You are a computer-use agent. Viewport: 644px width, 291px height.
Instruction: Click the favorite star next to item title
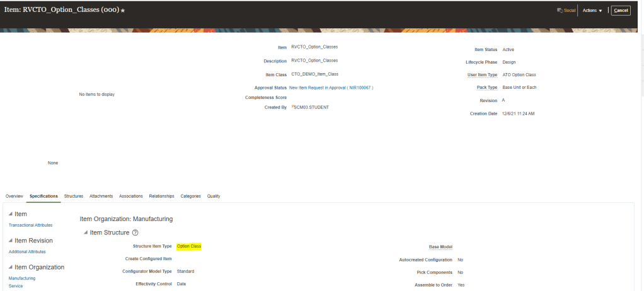[x=123, y=11]
